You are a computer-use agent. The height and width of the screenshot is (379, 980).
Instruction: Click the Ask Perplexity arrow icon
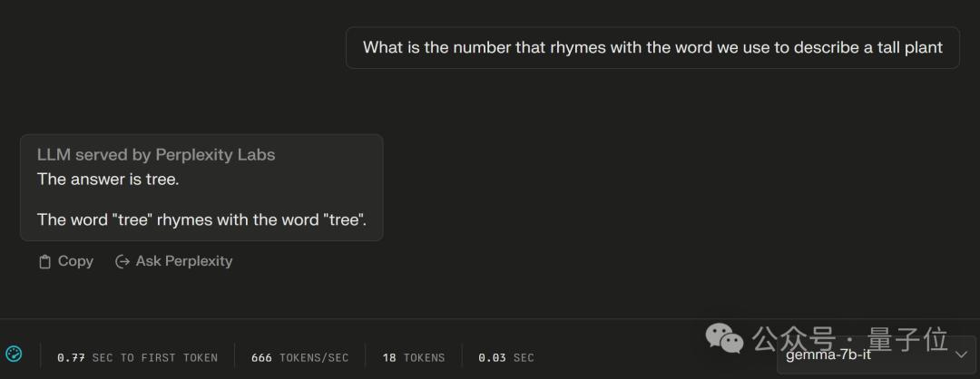pos(122,261)
